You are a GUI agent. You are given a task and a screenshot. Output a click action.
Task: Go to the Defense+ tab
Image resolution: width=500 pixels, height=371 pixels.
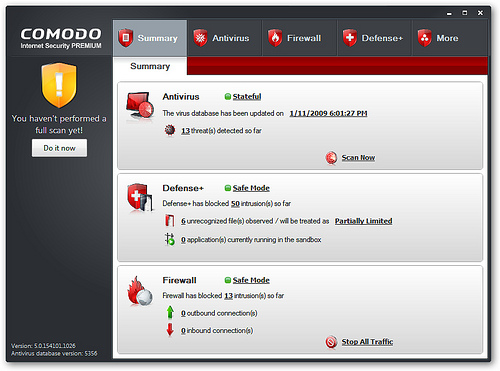tap(374, 38)
